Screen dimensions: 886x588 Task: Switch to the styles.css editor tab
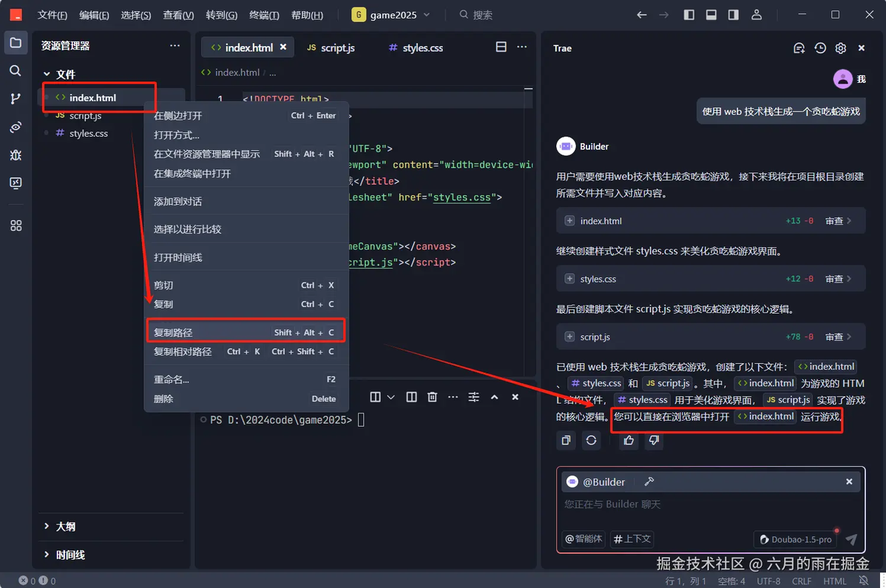pos(416,47)
